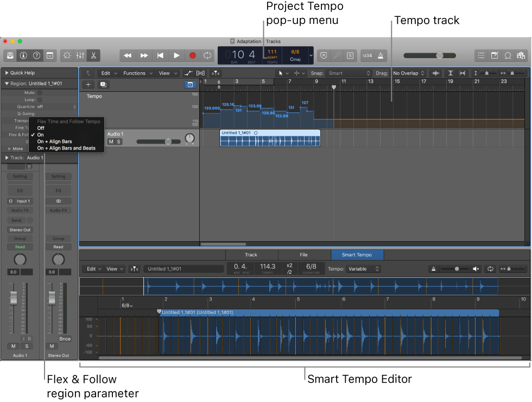Click the count-in 1234 icon
532x402 pixels.
366,55
